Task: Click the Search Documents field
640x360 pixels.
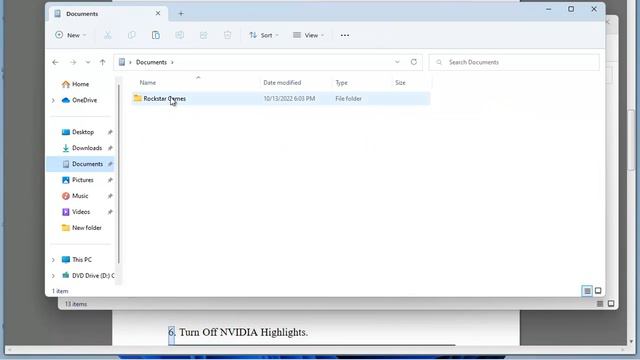Action: pyautogui.click(x=514, y=62)
